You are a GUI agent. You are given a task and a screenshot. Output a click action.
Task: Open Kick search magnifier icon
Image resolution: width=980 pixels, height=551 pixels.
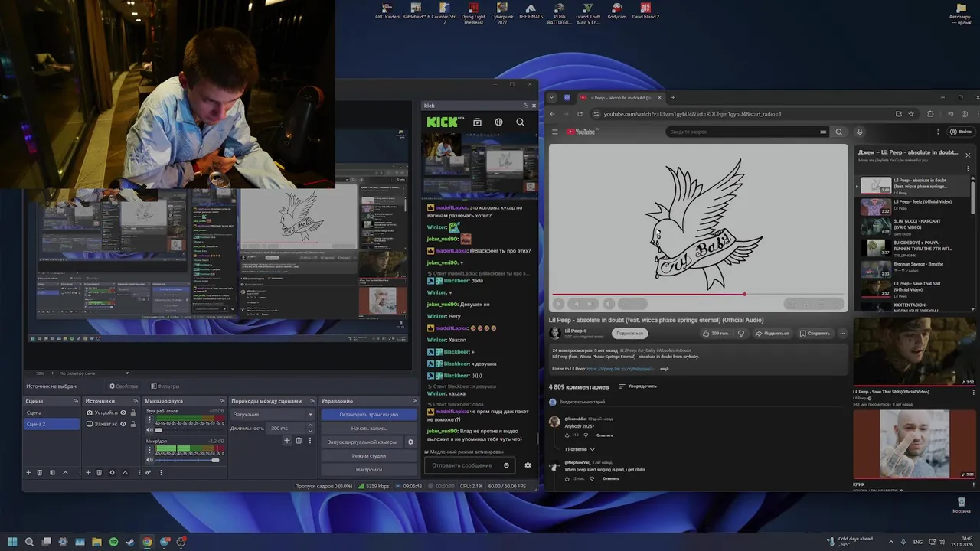point(520,122)
